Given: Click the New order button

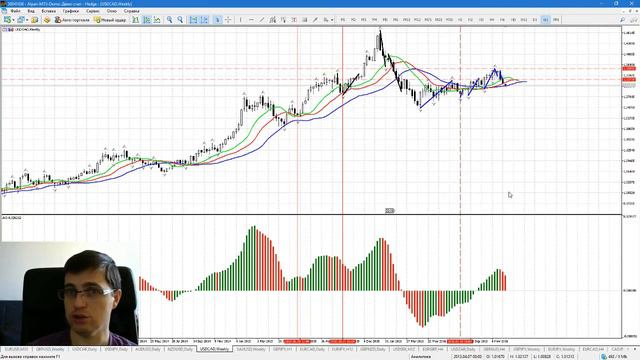Looking at the screenshot, I should point(110,20).
